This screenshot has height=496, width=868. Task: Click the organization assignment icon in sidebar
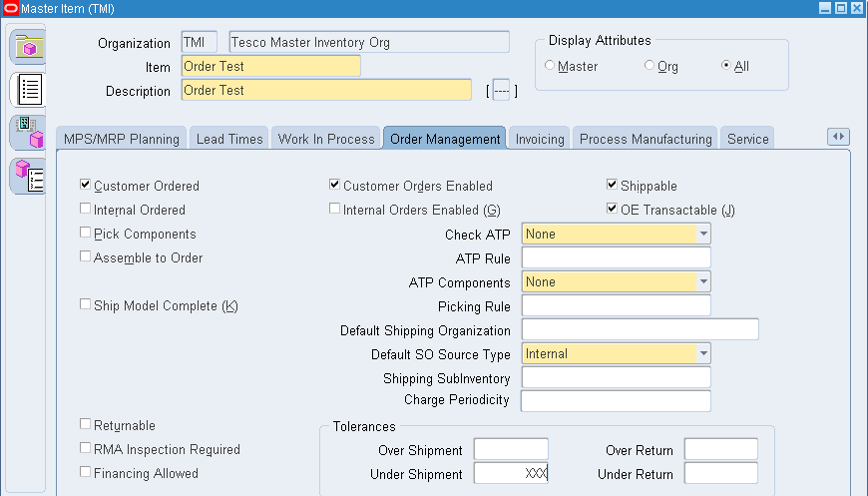tap(28, 133)
